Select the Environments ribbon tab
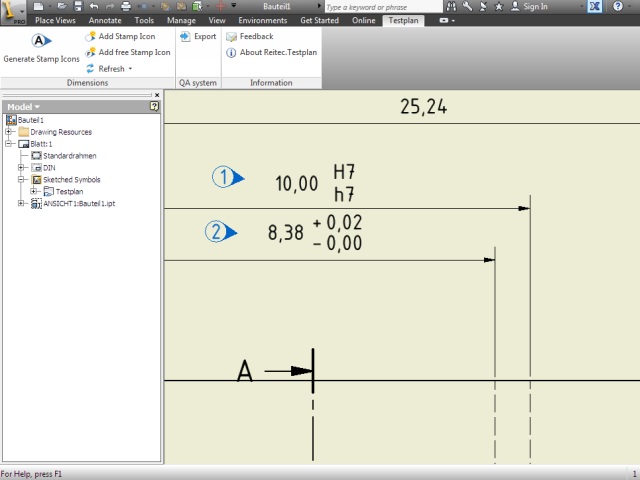Viewport: 640px width, 480px height. (x=263, y=20)
